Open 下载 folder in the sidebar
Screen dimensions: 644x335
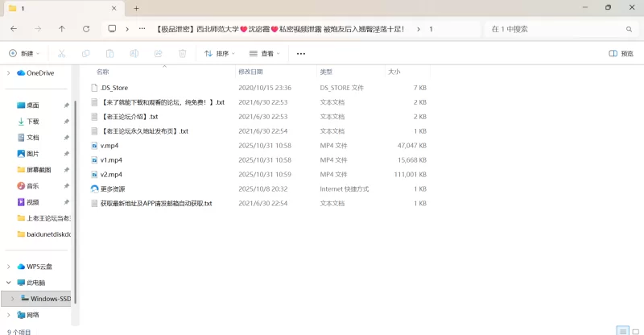32,122
